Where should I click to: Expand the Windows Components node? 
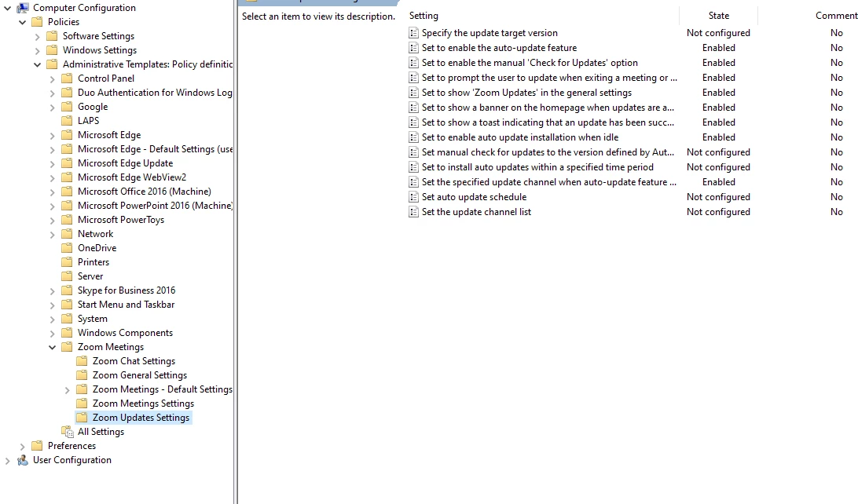[52, 334]
